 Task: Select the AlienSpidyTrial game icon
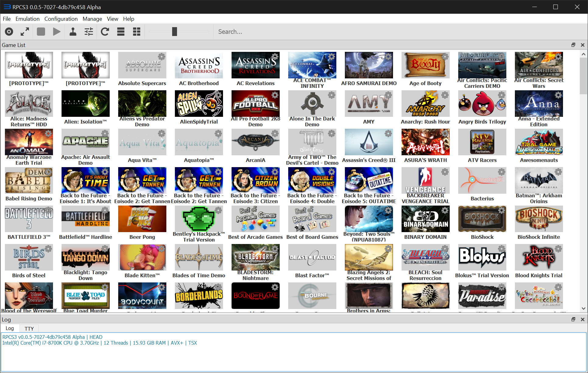pos(199,103)
